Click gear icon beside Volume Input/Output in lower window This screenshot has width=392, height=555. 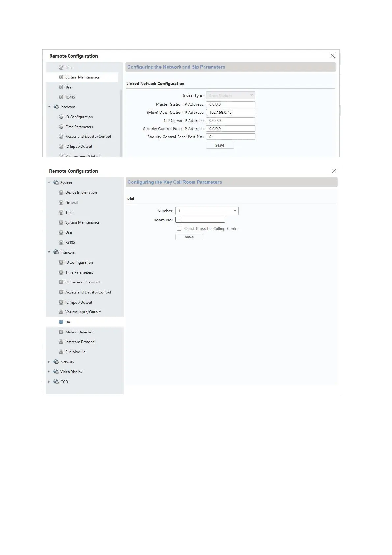tap(61, 312)
